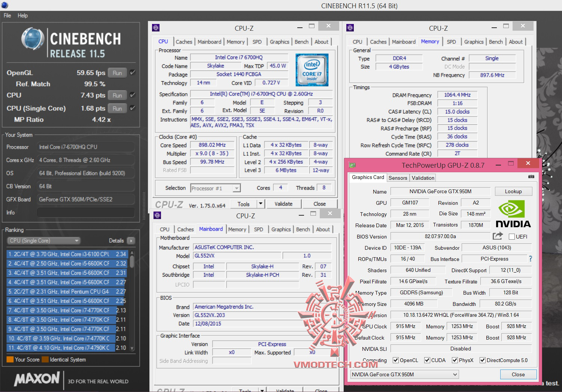Run the CPU (Single Core) benchmark
This screenshot has height=392, width=562.
tap(117, 108)
